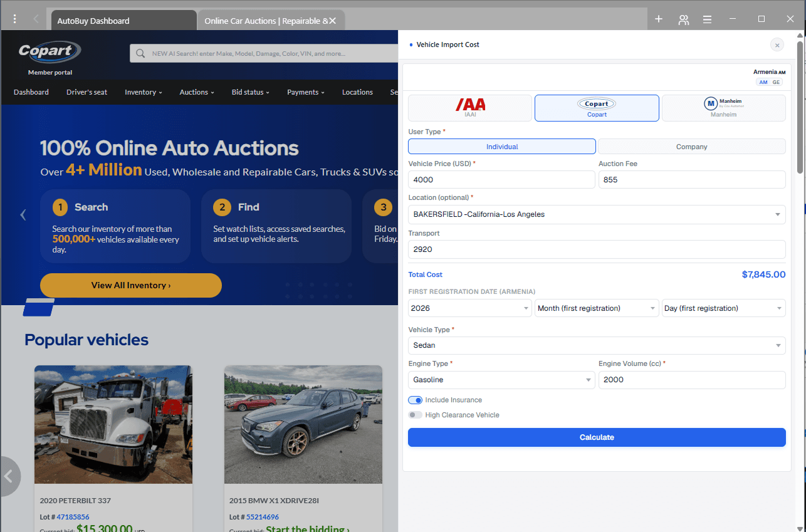This screenshot has width=806, height=532.
Task: Switch to the AutoBuy Dashboard tab
Action: click(123, 20)
